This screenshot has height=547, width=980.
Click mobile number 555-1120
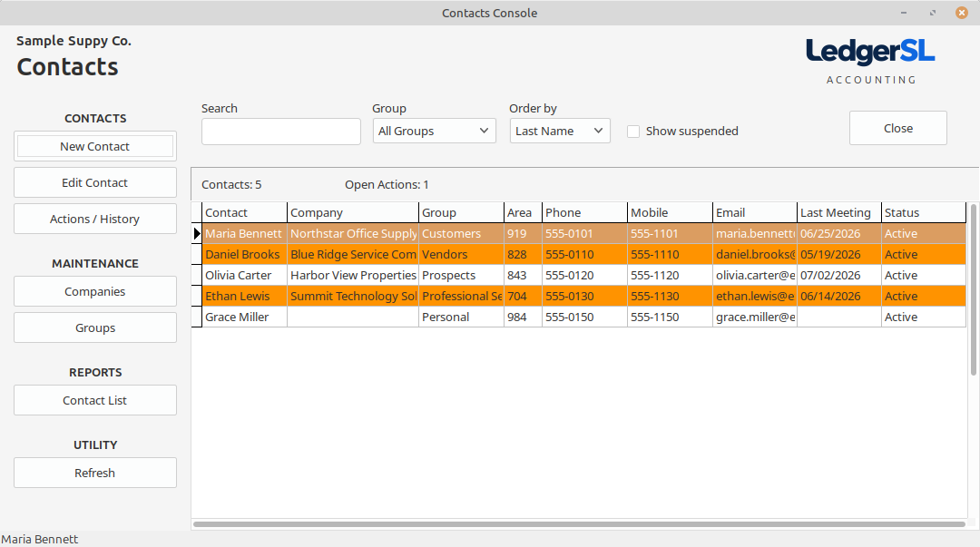[670, 275]
